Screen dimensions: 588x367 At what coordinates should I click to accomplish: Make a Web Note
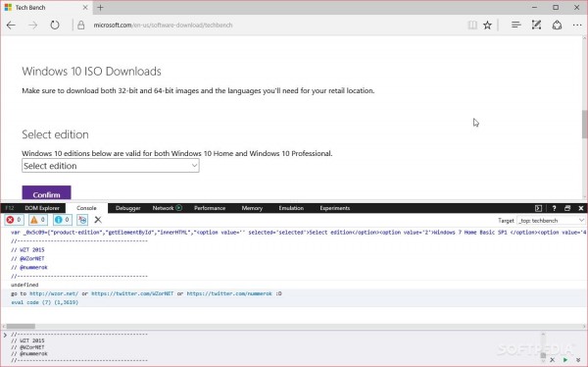(536, 26)
